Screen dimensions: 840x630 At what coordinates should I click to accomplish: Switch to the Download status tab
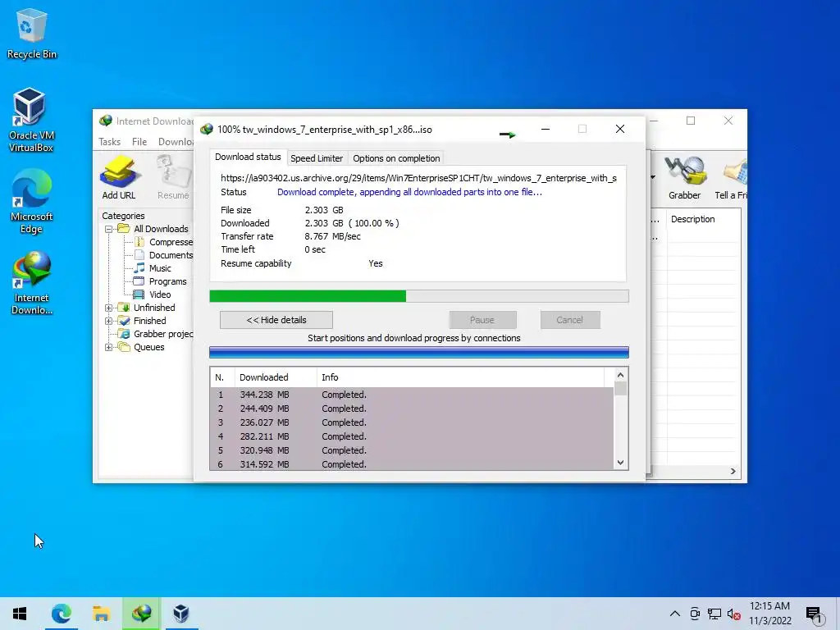tap(248, 157)
